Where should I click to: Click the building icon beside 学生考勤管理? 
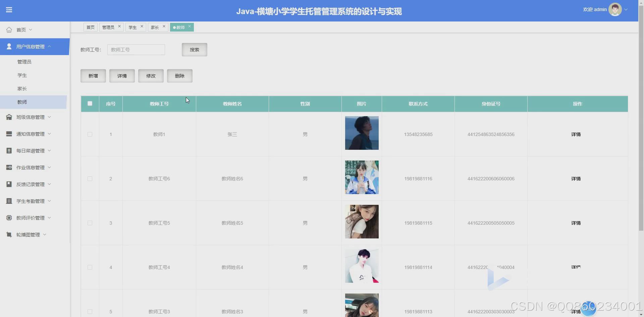[9, 201]
